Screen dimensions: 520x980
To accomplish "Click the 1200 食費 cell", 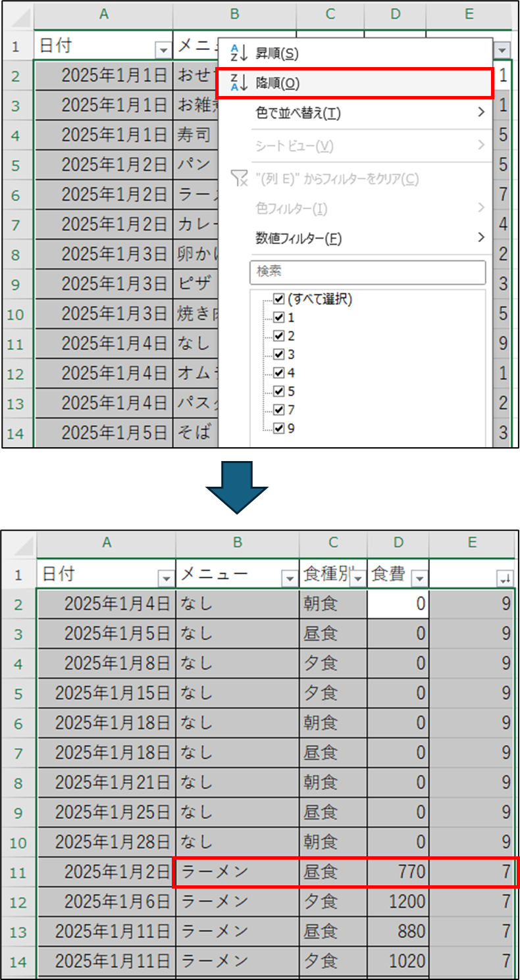I will (x=398, y=900).
